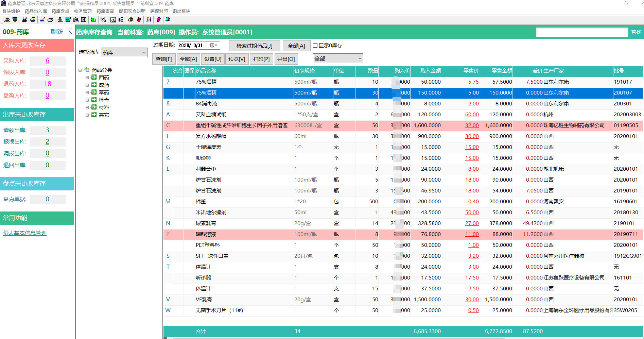Open the 药库盘点 menu
Screen dimensions: 644x339
[x=60, y=11]
